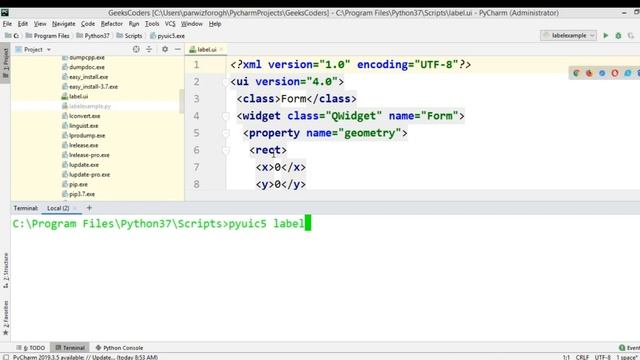Open preview in Chrome browser icon
Screen dimensions: 640x360
point(576,73)
